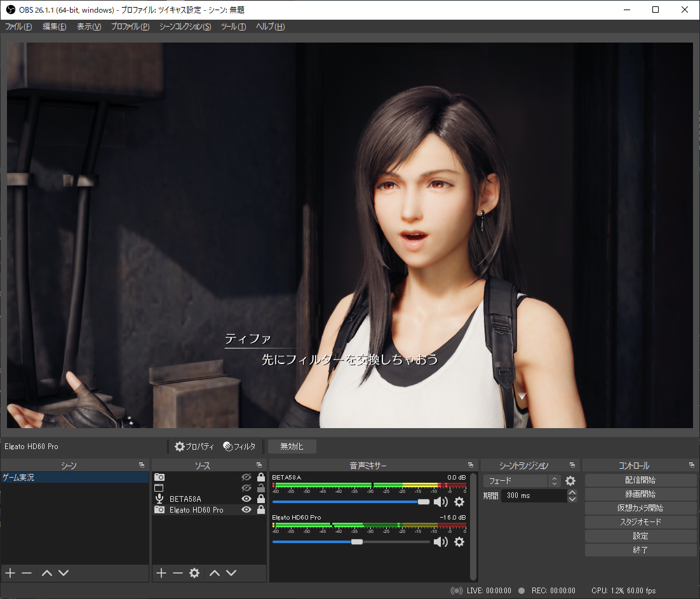Viewport: 700px width, 599px height.
Task: Click the 無効化 button in the source toolbar
Action: pos(292,447)
